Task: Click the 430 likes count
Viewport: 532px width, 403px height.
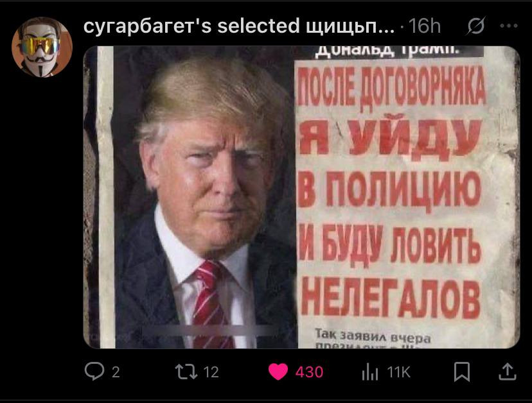Action: pyautogui.click(x=309, y=372)
